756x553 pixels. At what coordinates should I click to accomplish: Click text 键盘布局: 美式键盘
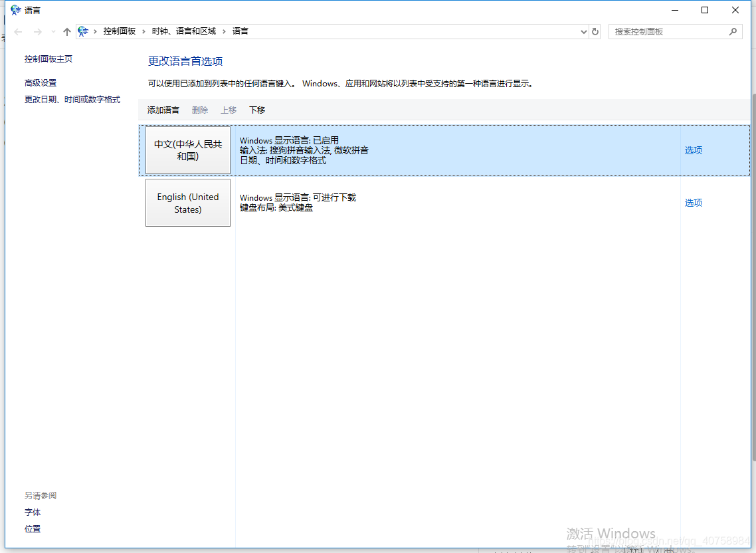coord(276,208)
